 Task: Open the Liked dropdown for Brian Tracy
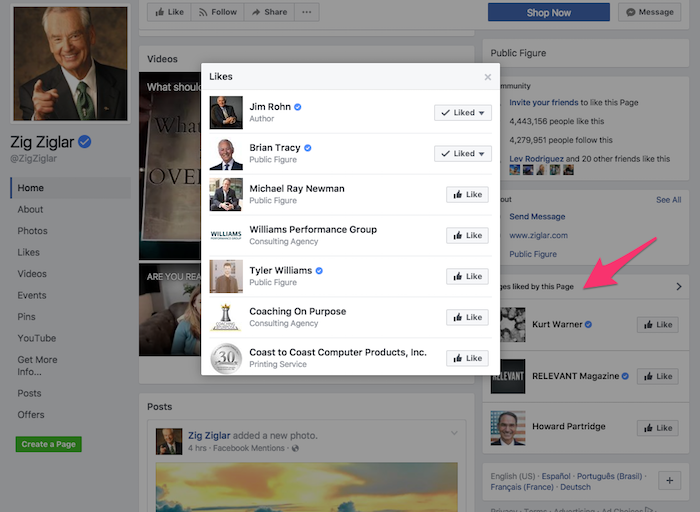pyautogui.click(x=462, y=154)
